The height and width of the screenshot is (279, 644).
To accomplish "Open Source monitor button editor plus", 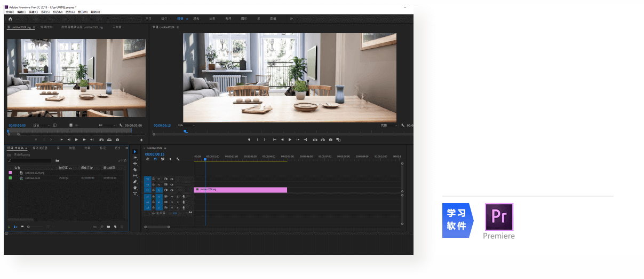I will (x=141, y=139).
